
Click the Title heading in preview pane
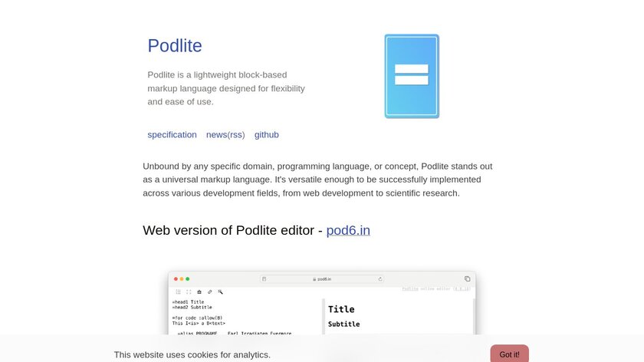point(341,309)
